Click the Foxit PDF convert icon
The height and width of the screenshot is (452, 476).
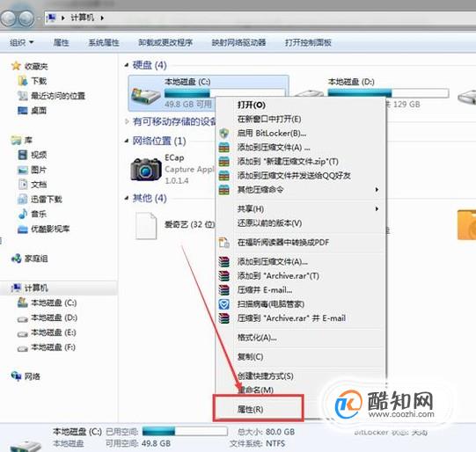(x=224, y=243)
